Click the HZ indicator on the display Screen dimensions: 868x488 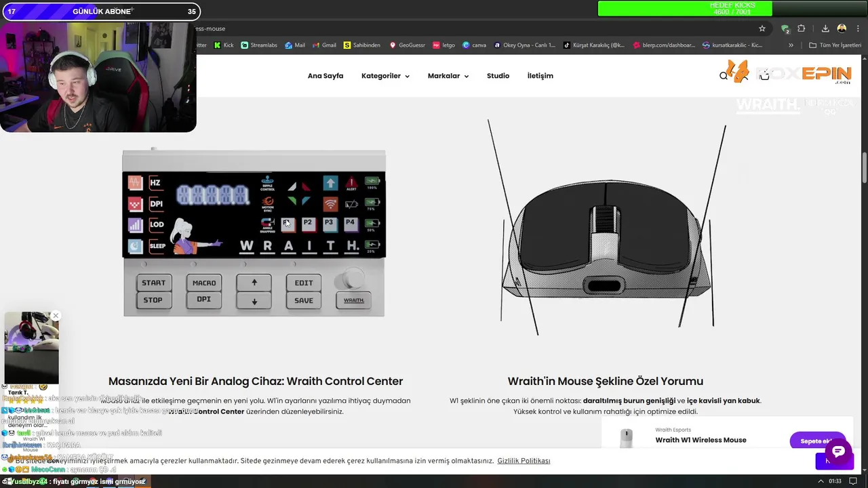155,183
